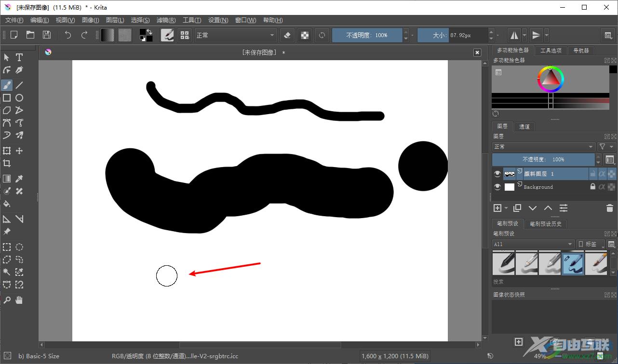Screen dimensions: 618x364
Task: Select the Text tool in toolbox
Action: [x=19, y=57]
